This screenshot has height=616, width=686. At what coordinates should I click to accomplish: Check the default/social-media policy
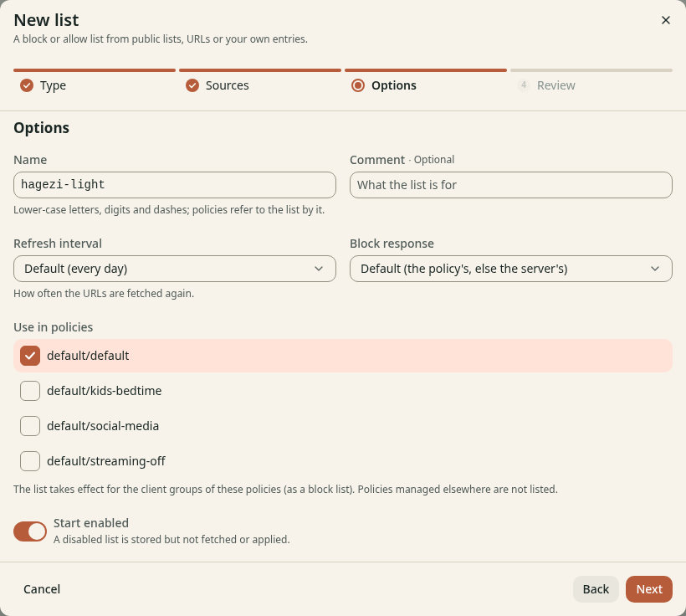coord(30,426)
